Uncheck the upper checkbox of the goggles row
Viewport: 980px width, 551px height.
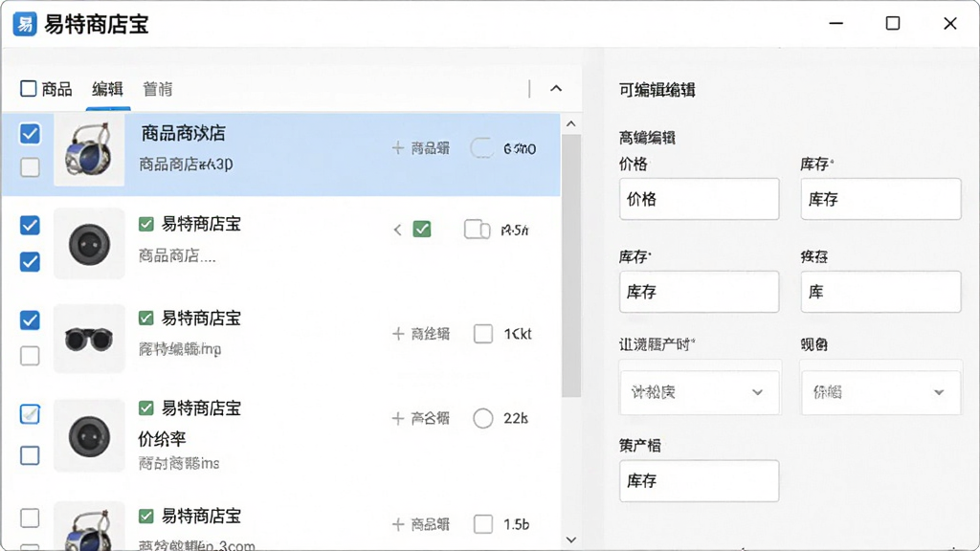tap(30, 320)
